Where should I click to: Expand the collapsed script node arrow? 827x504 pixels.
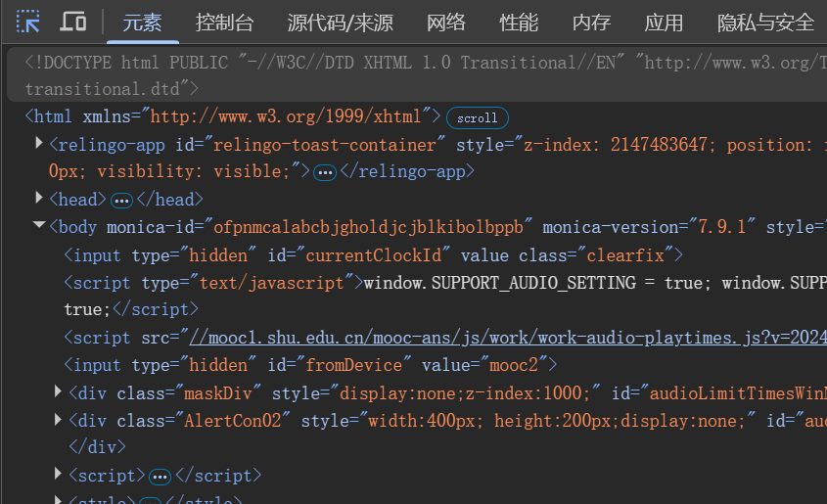58,474
